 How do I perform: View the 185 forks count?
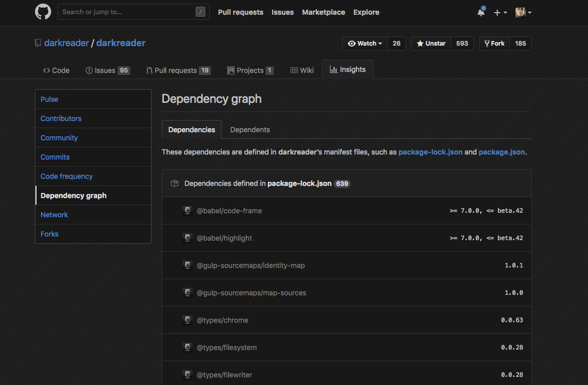pyautogui.click(x=521, y=44)
